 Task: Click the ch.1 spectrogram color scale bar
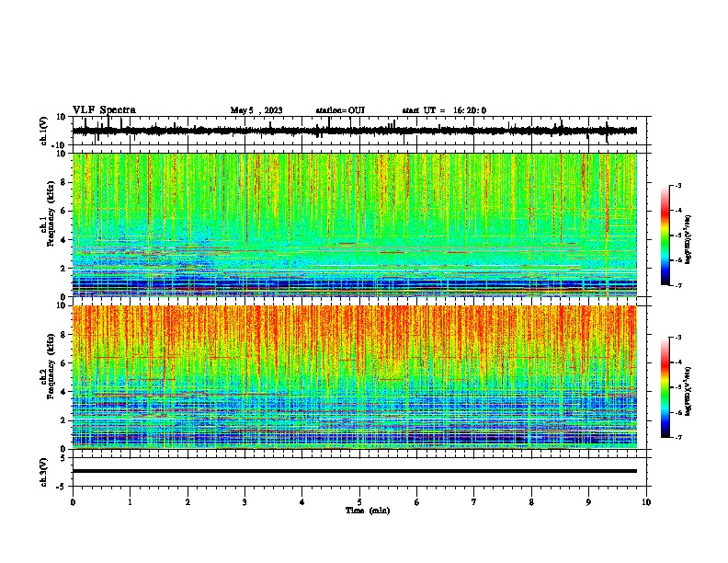665,236
